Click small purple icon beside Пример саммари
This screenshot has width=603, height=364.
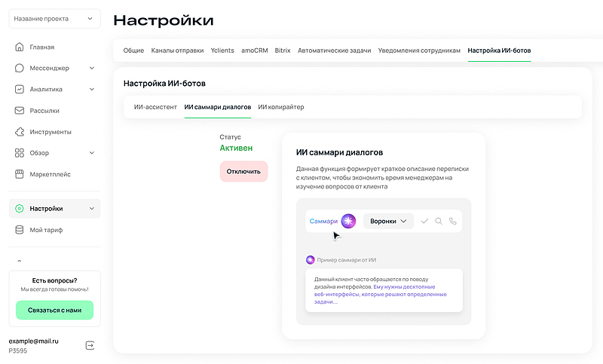pos(311,260)
